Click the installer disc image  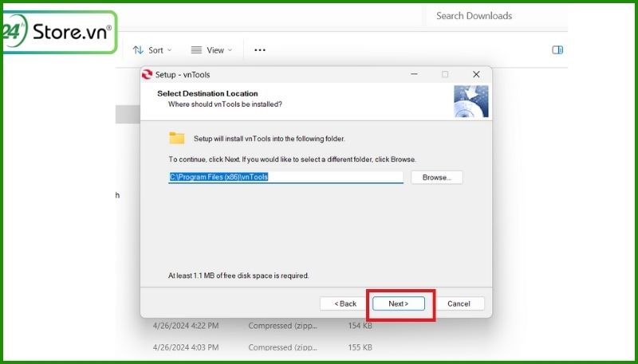point(471,101)
